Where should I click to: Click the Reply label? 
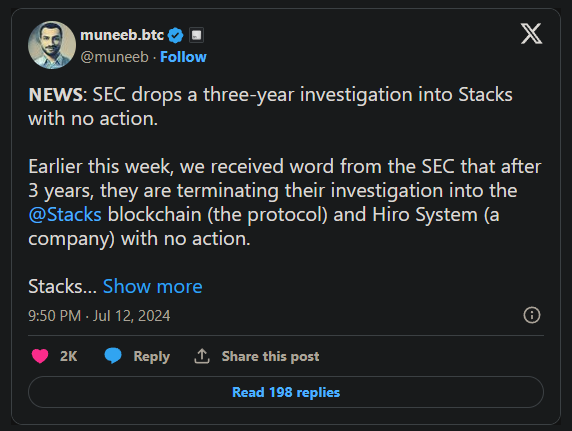click(x=152, y=357)
